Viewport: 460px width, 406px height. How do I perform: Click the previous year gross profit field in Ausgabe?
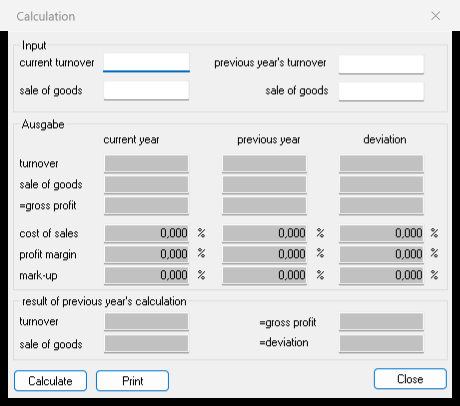(264, 205)
